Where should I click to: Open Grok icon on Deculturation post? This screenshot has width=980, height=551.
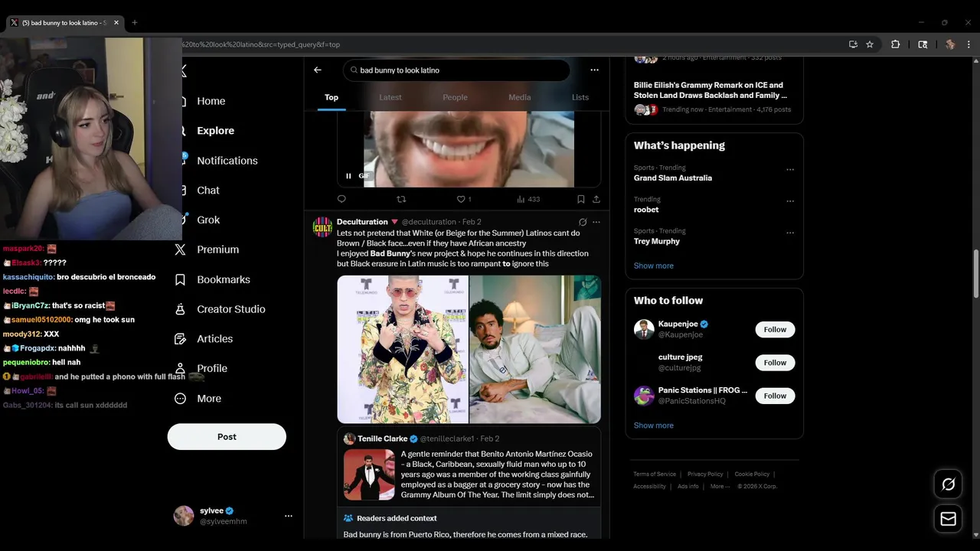coord(583,222)
